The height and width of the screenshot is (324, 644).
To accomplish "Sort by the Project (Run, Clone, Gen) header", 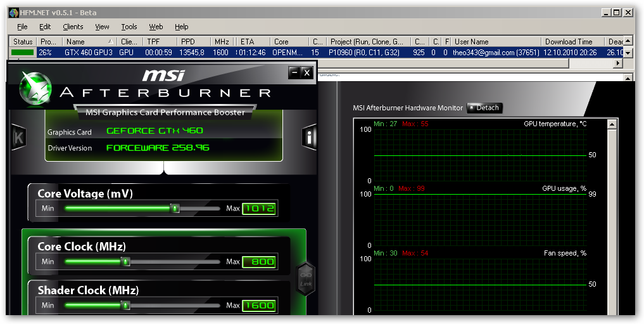I will point(369,41).
